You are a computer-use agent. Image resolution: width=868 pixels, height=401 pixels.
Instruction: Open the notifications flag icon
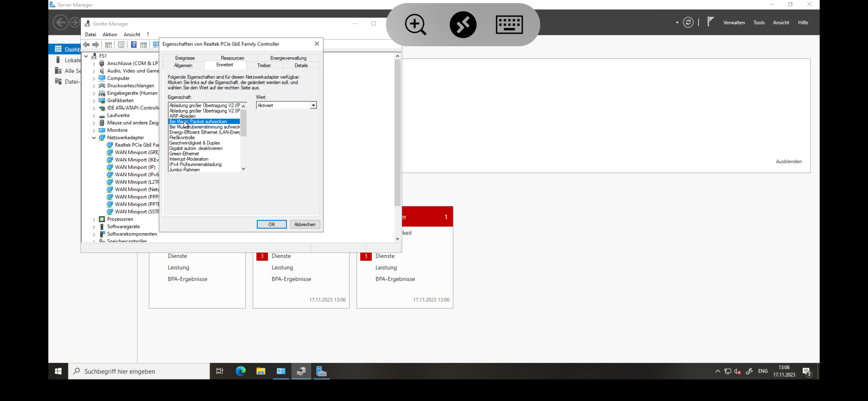click(x=710, y=22)
